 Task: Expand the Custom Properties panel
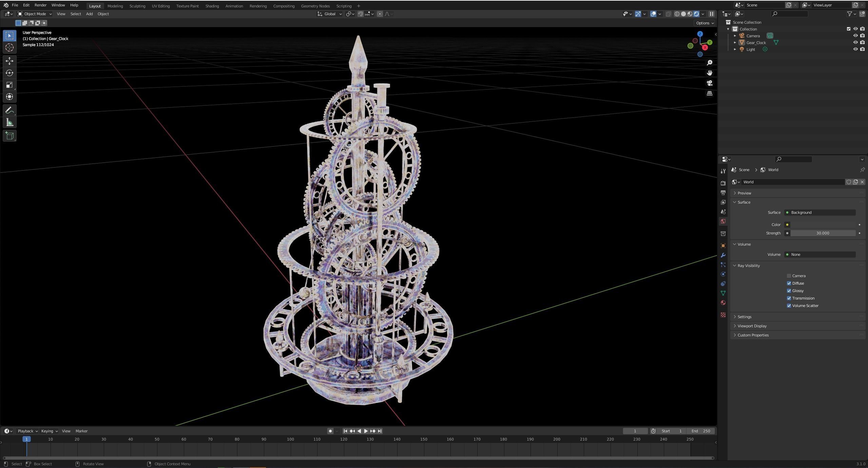click(797, 335)
